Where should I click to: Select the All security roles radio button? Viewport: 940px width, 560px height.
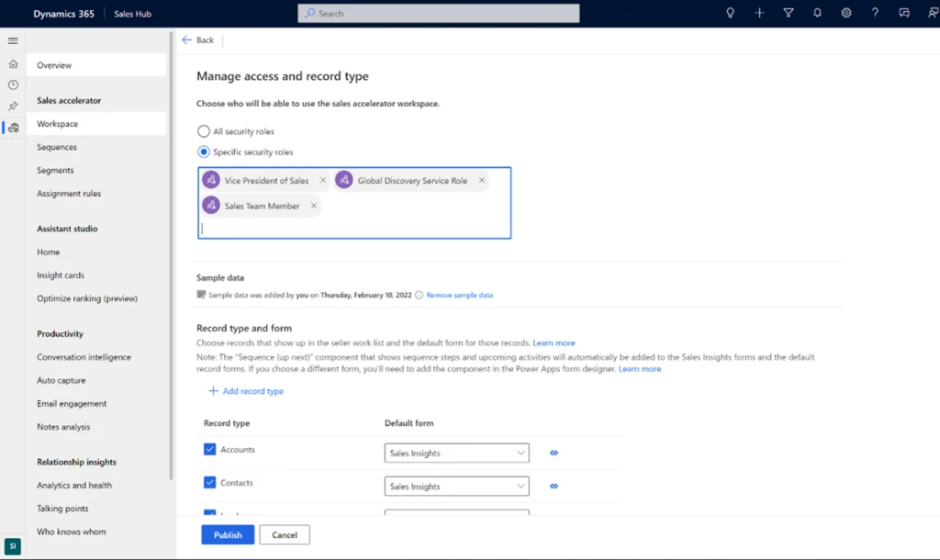[x=204, y=131]
